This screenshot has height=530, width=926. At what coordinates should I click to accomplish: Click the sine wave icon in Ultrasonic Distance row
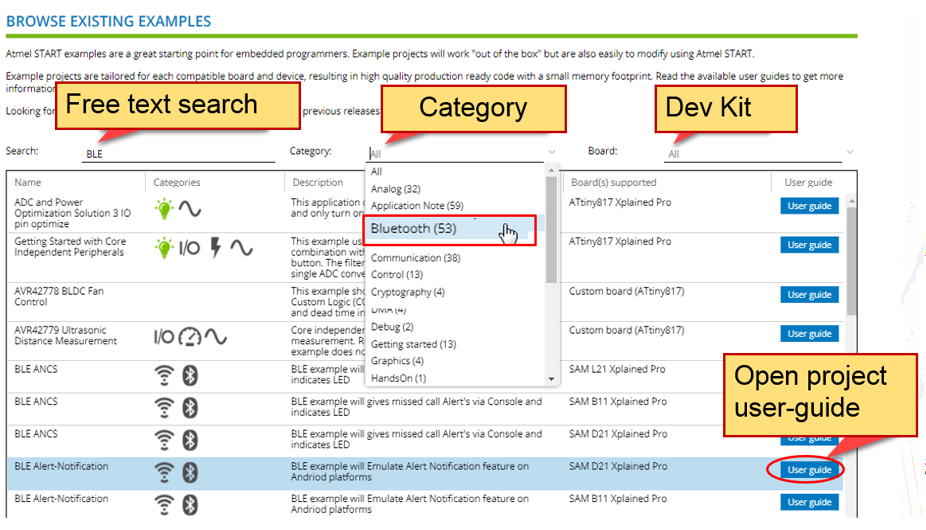(x=216, y=337)
